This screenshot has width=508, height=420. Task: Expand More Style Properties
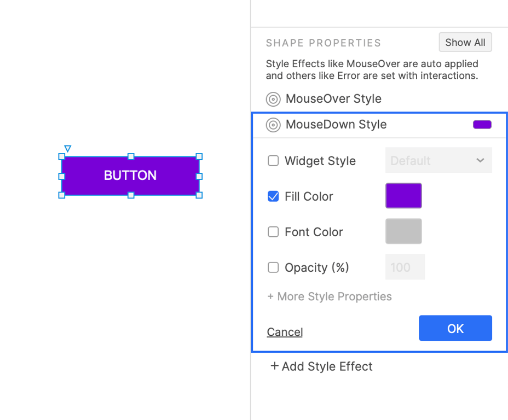click(330, 296)
